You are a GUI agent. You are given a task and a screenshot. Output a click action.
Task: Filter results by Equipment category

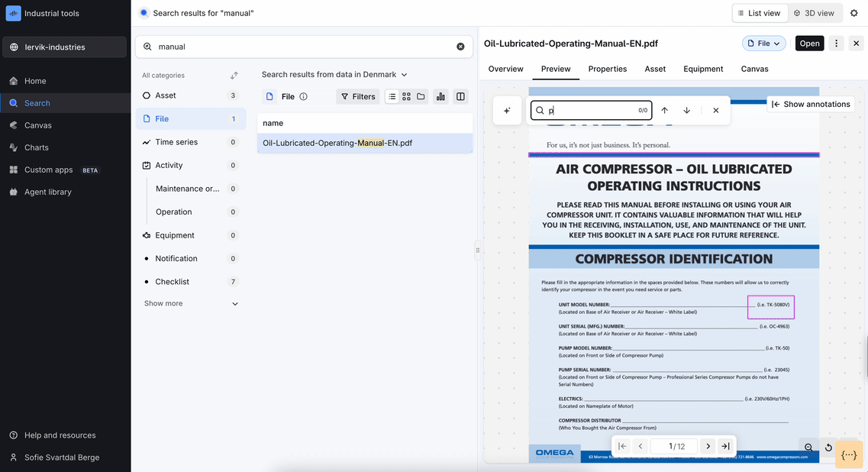(x=191, y=235)
